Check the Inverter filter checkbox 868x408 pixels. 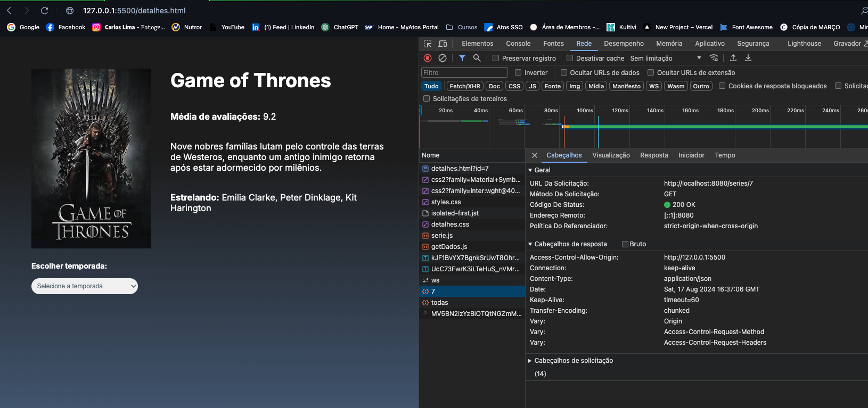(518, 72)
